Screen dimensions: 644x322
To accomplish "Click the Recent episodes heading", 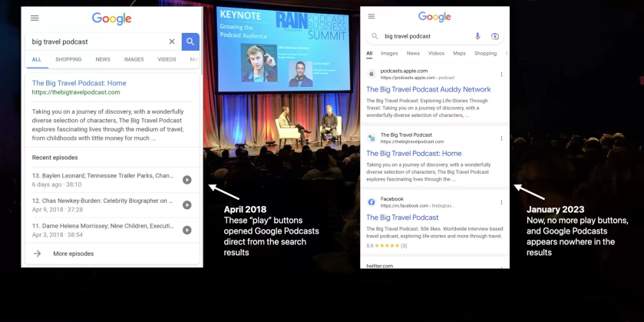I will [55, 158].
